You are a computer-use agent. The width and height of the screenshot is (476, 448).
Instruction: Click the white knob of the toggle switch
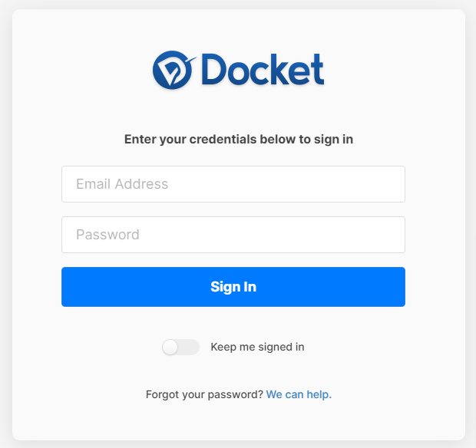tap(170, 348)
